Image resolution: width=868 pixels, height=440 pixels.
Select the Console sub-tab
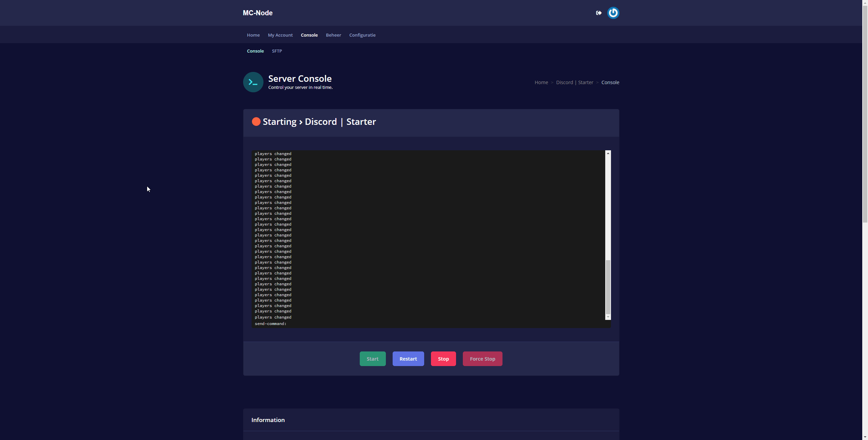point(255,51)
